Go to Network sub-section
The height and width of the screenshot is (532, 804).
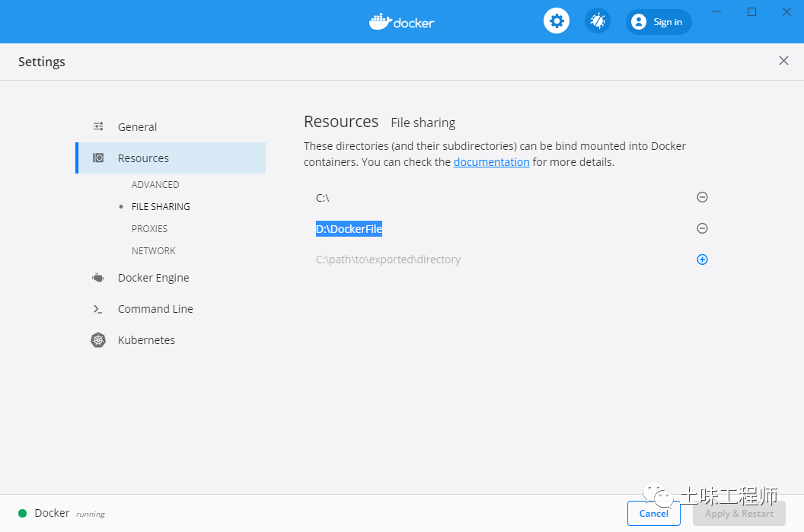coord(153,251)
